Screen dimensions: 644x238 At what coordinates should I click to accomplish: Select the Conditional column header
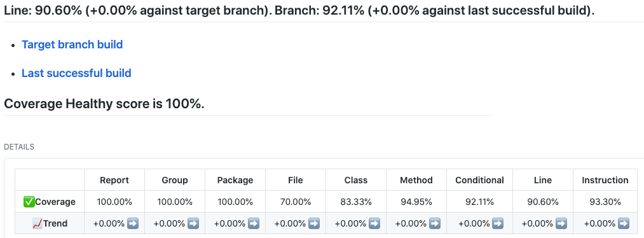(x=479, y=180)
